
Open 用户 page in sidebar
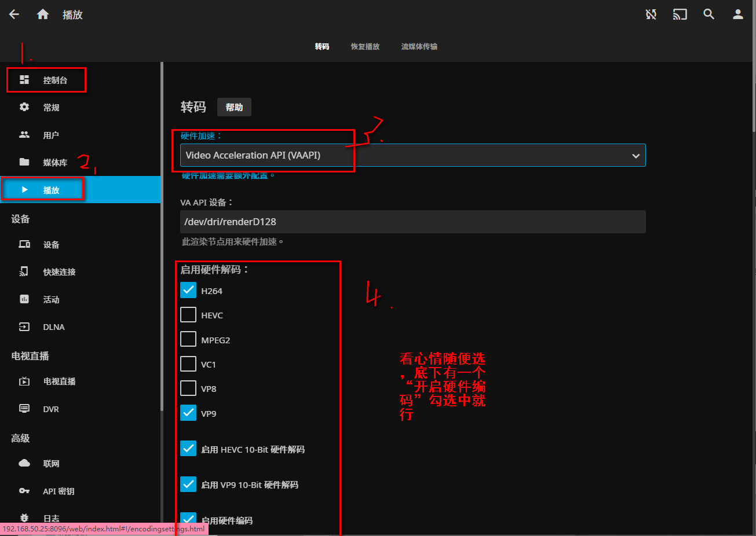[80, 135]
